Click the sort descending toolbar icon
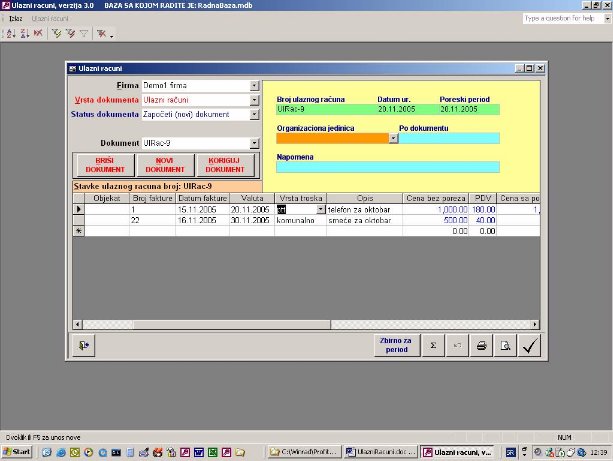Viewport: 613px width, 461px height. point(23,33)
